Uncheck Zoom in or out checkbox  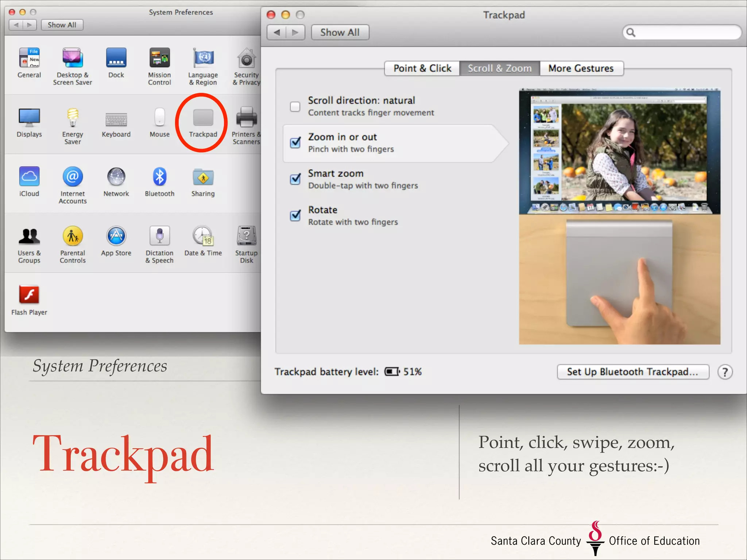tap(295, 143)
